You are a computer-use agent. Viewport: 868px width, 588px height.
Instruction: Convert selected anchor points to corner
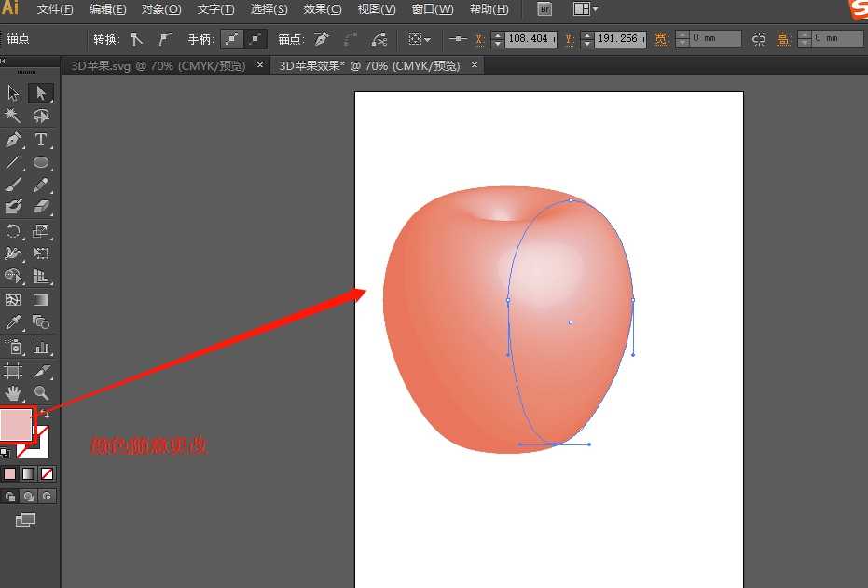point(136,40)
